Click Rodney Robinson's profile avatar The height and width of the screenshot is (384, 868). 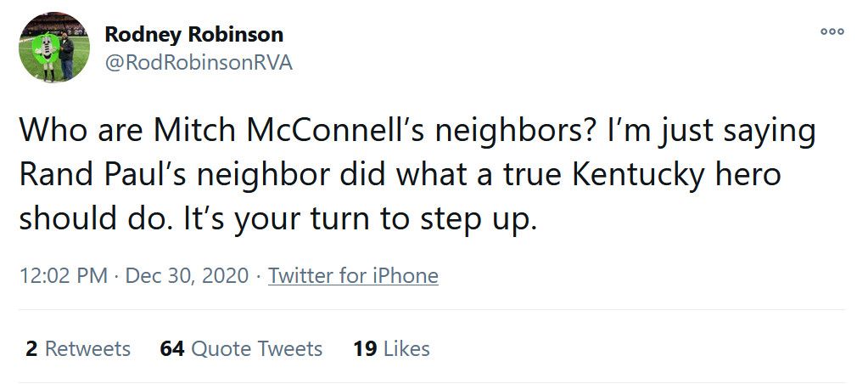point(54,48)
